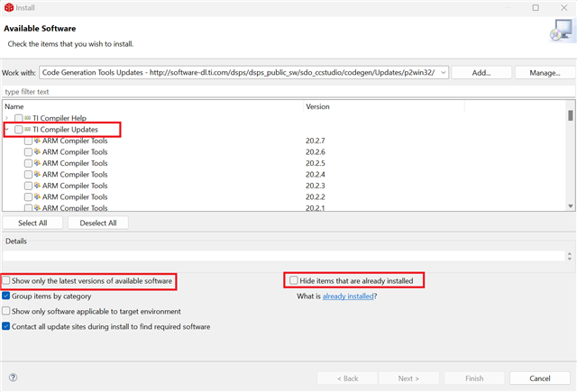Select version 20.2.3 text in list
577x392 pixels.
point(316,186)
